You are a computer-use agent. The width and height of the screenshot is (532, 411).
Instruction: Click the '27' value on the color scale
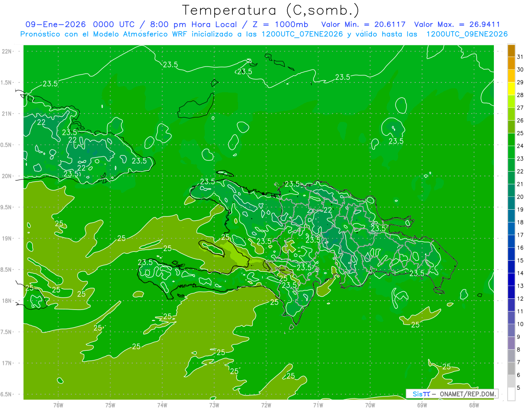tap(520, 108)
